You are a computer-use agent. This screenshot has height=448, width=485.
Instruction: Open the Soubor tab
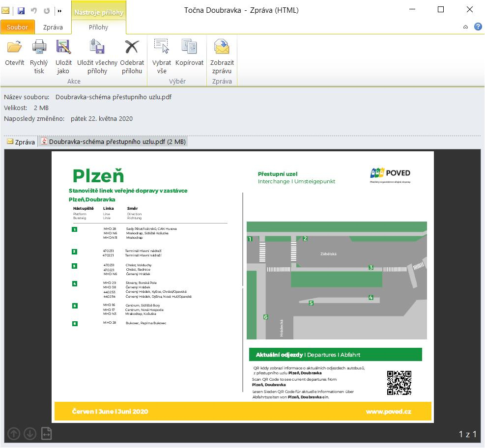(17, 27)
